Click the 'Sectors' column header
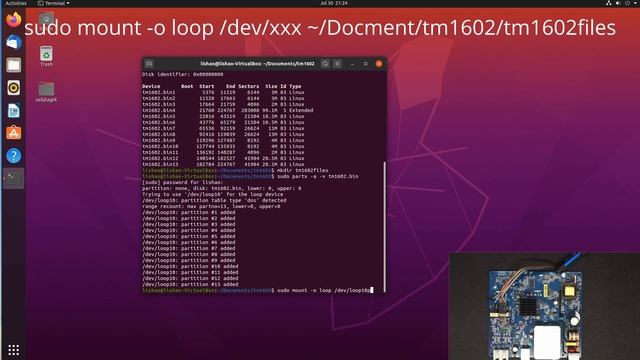This screenshot has width=640, height=360. (248, 86)
